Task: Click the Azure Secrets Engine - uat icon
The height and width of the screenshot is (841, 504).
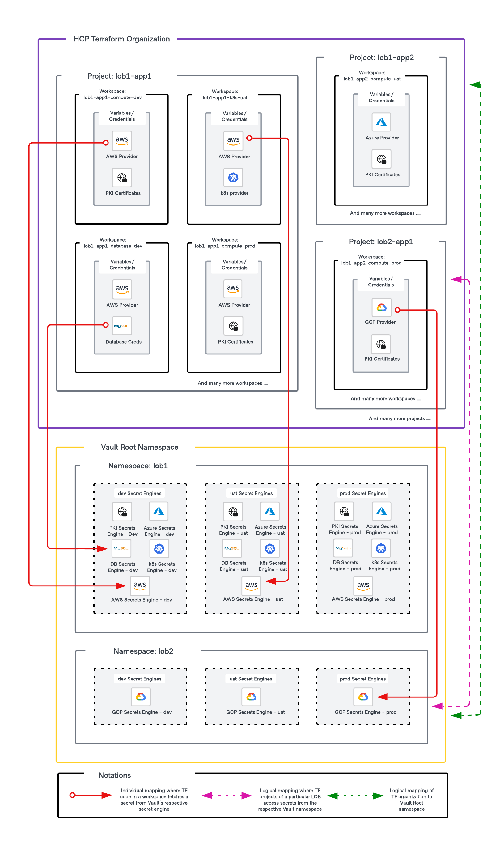Action: point(270,511)
